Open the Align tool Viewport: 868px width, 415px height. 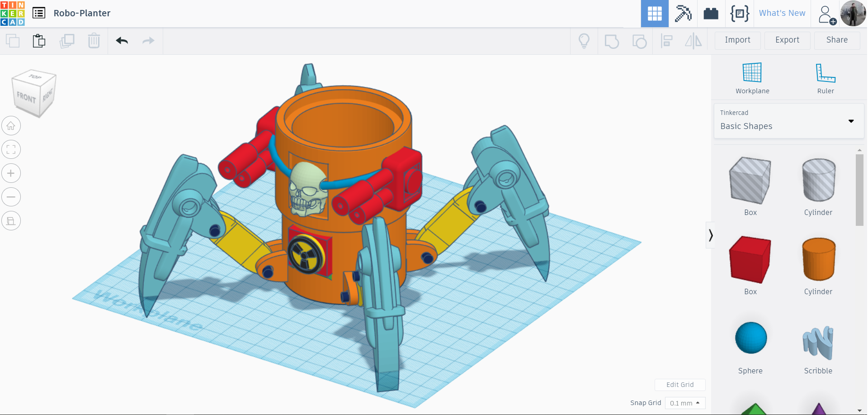pyautogui.click(x=667, y=41)
